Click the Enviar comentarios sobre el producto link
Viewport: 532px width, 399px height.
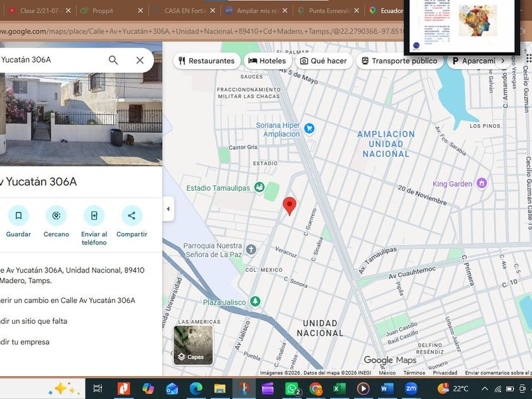[x=498, y=372]
